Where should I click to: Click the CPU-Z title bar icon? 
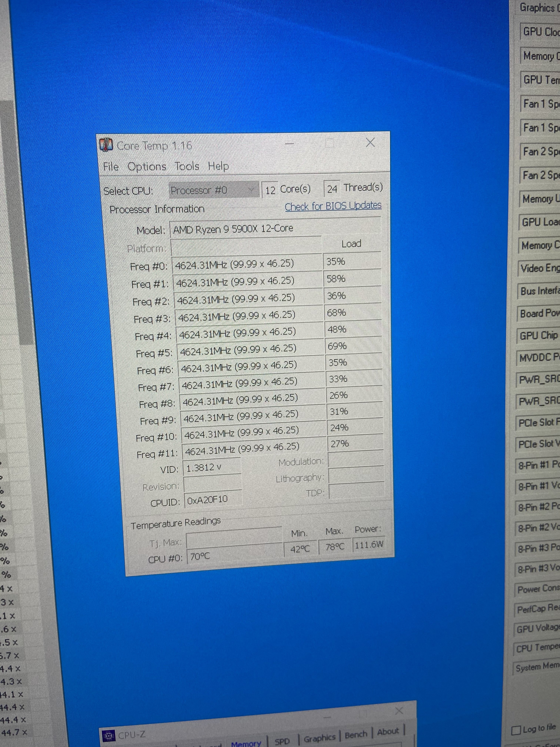pos(108,735)
